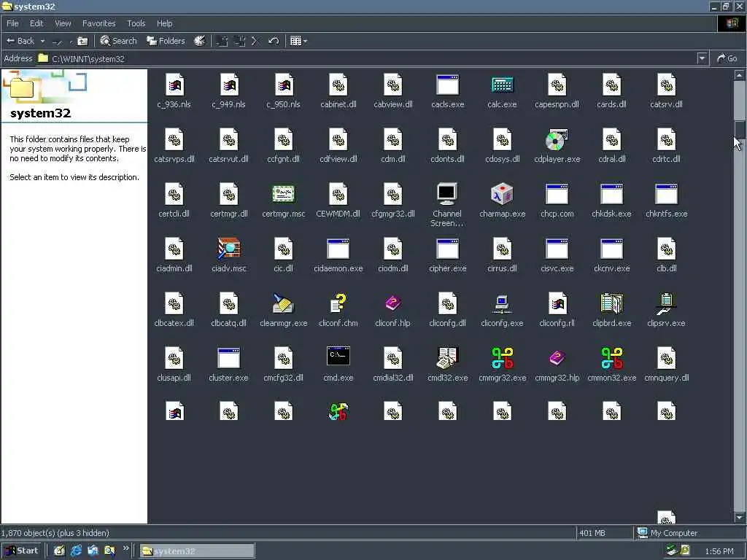Select the cliconfg.exe network computer icon

pos(502,303)
